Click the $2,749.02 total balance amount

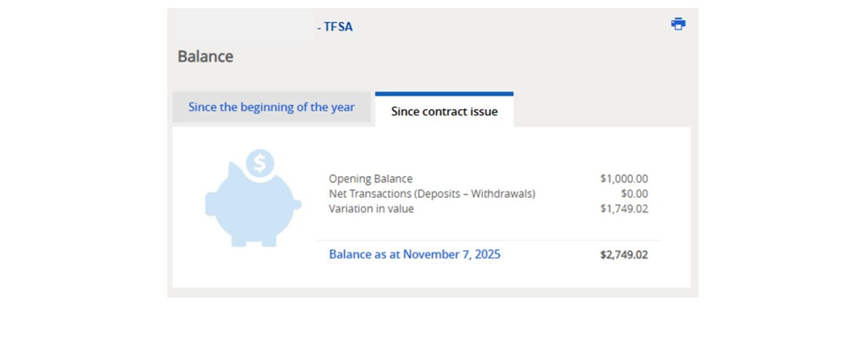624,255
